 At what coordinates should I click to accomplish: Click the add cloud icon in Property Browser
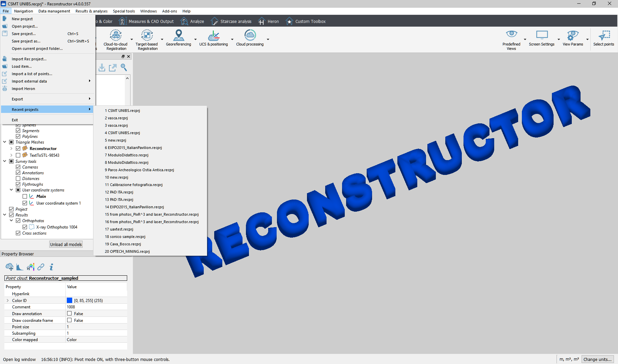[x=9, y=267]
